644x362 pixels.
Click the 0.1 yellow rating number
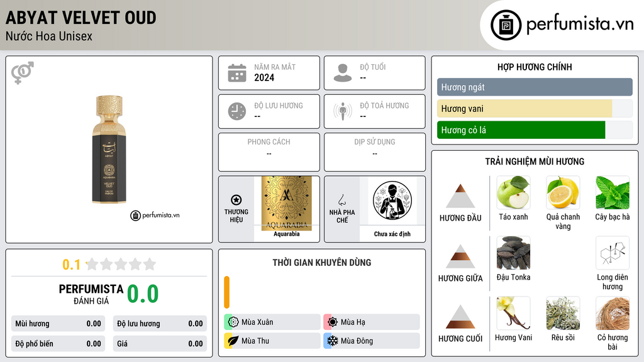click(x=72, y=265)
